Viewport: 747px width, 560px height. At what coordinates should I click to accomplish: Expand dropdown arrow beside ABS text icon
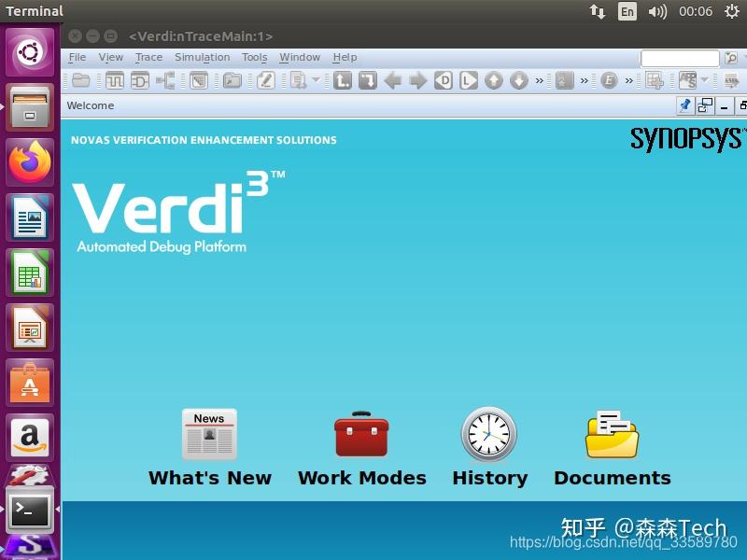click(705, 80)
